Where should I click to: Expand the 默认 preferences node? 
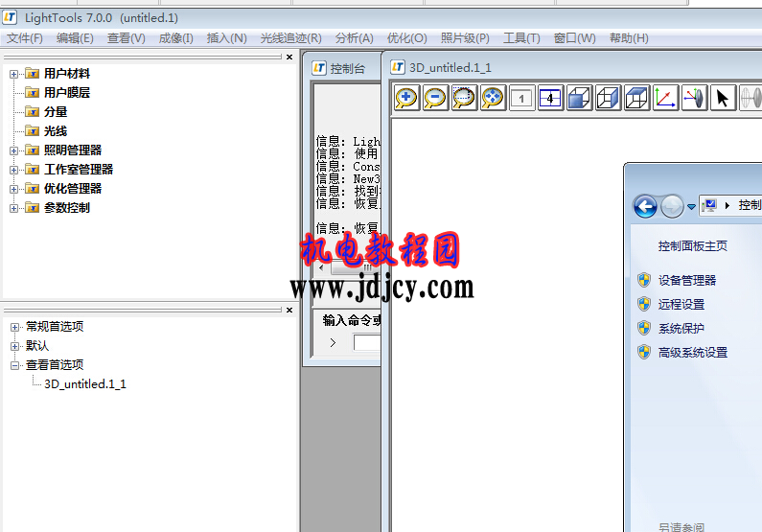[x=14, y=346]
